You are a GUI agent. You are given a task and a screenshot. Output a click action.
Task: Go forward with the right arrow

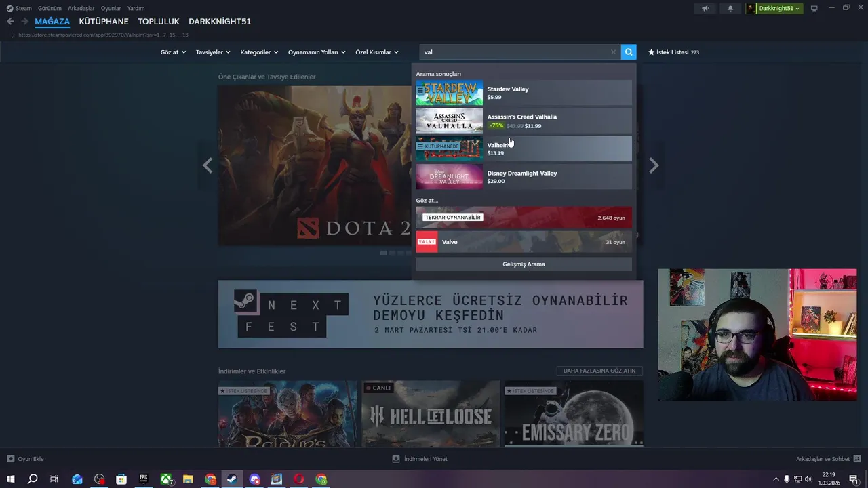pos(24,22)
